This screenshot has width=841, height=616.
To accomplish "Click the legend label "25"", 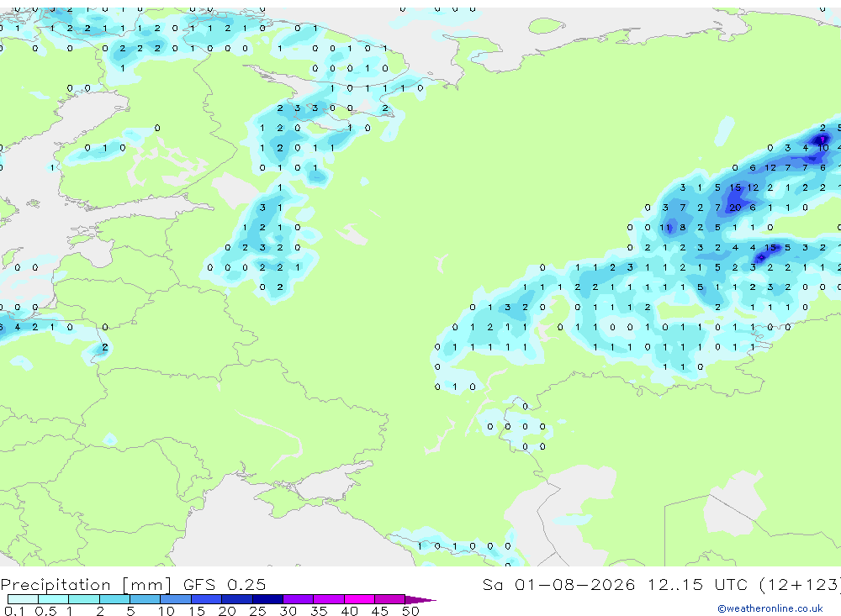I will [257, 611].
